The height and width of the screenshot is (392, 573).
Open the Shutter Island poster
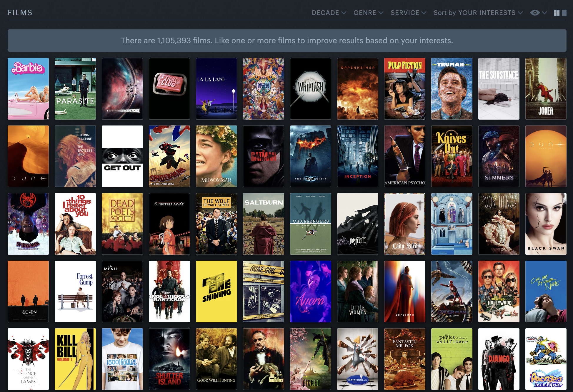[x=169, y=359]
